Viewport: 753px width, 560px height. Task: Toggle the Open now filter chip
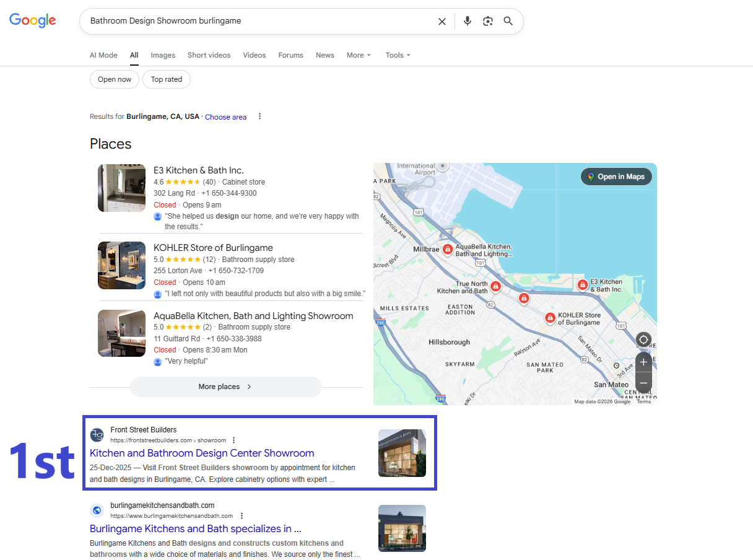tap(115, 79)
